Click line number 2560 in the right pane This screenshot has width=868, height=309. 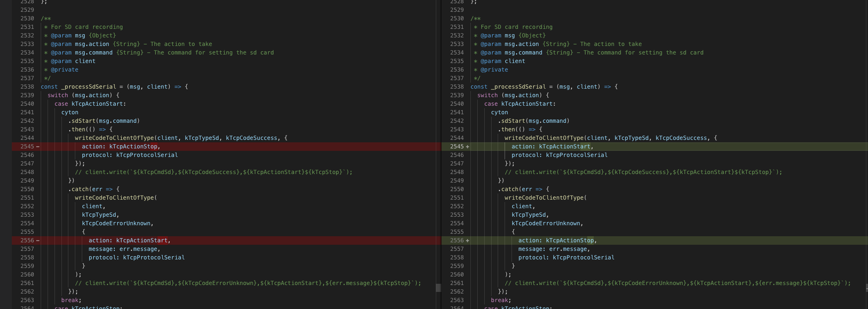pyautogui.click(x=457, y=274)
